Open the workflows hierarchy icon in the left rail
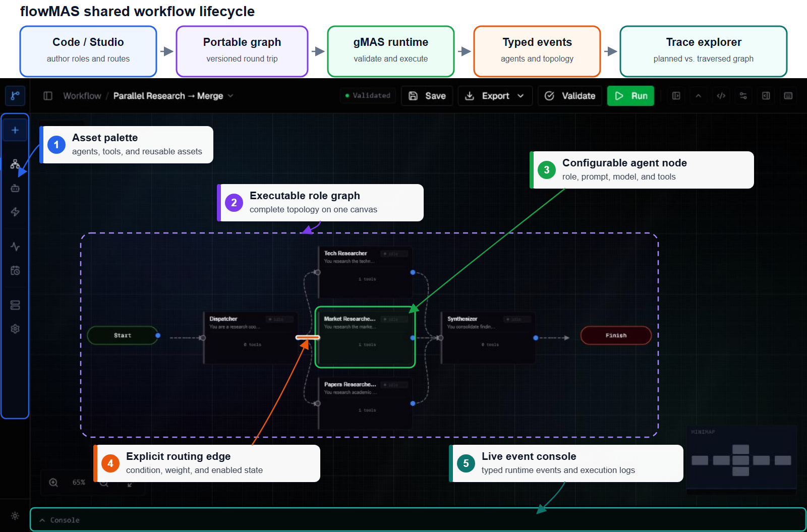This screenshot has height=532, width=807. (x=15, y=164)
